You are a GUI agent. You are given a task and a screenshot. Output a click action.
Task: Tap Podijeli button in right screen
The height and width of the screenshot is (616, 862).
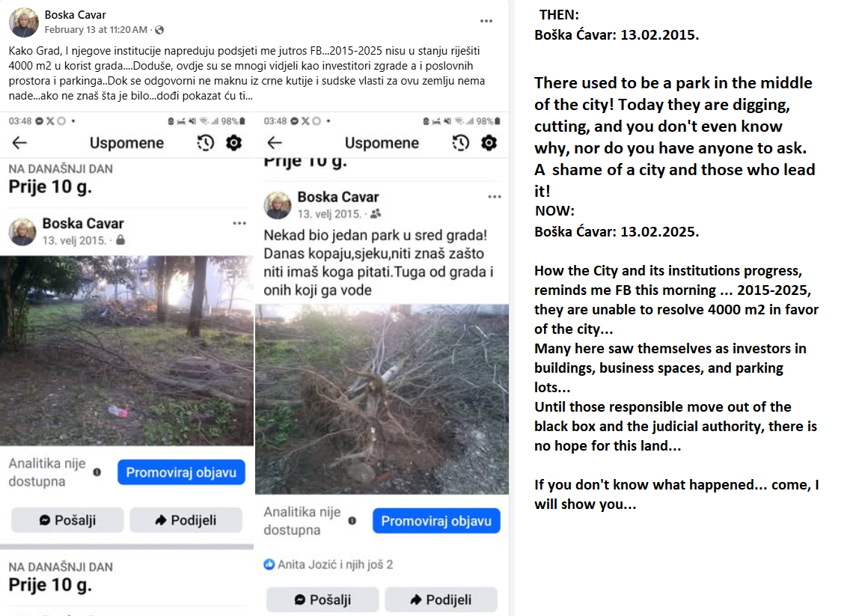[x=441, y=600]
